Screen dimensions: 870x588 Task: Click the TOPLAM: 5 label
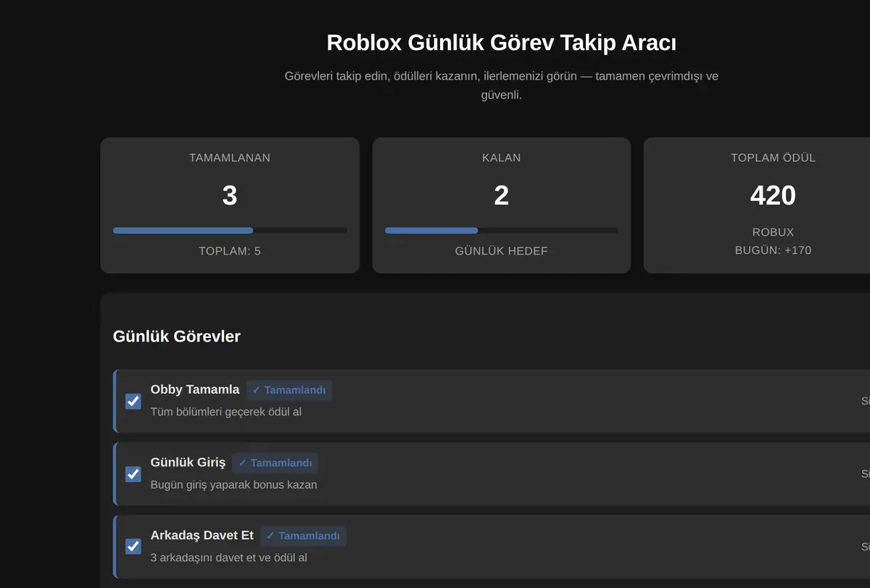click(230, 251)
